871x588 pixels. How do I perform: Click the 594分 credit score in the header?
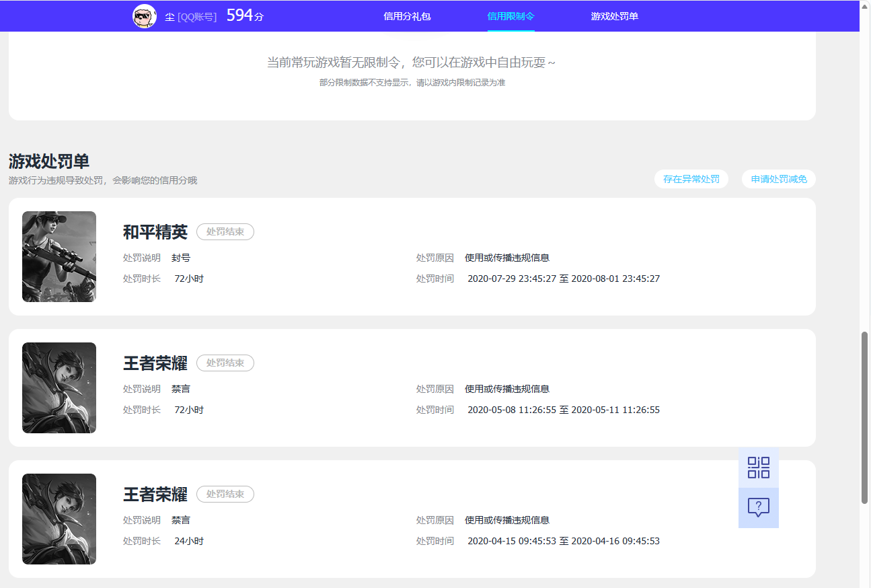click(x=245, y=15)
